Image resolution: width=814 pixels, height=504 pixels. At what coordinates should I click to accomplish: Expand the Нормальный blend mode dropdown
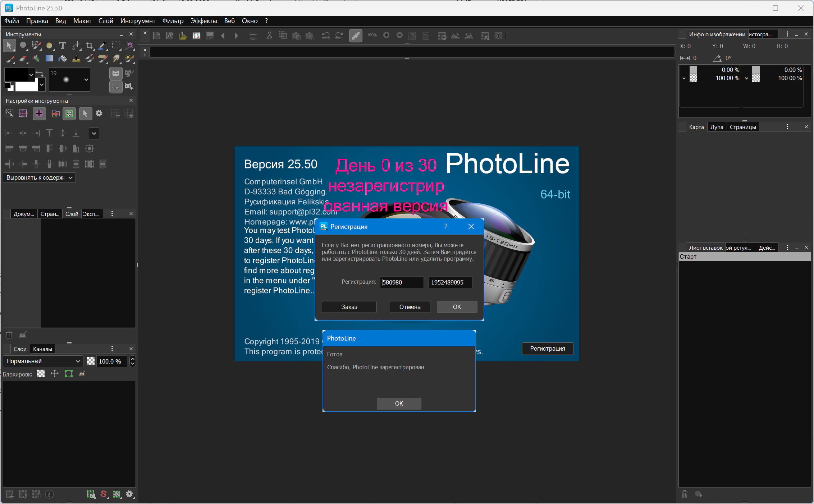tap(43, 361)
